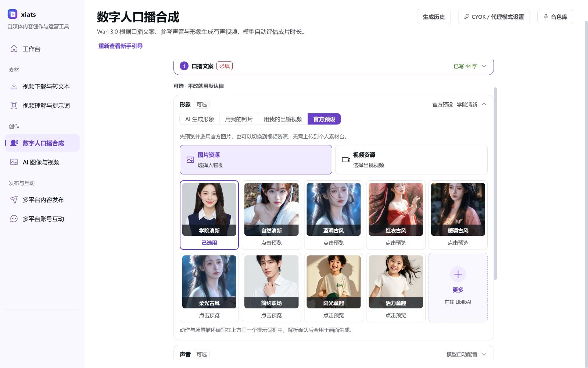588x368 pixels.
Task: Open 多平台内容发布 in the sidebar
Action: (x=42, y=199)
